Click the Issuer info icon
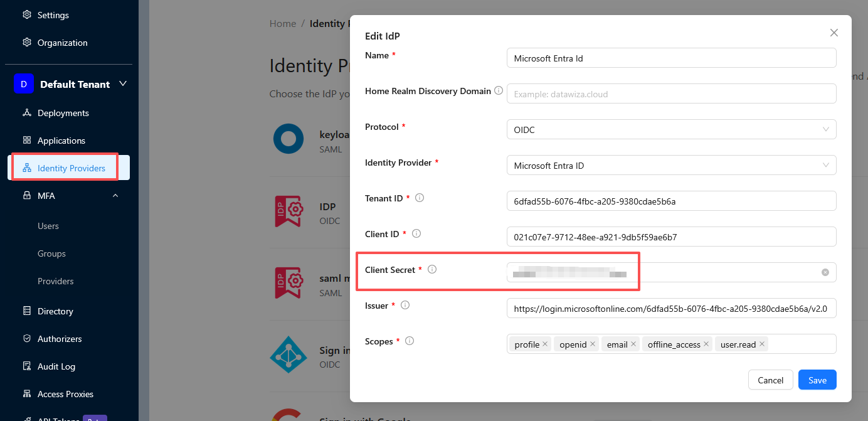This screenshot has height=421, width=868. (x=405, y=306)
